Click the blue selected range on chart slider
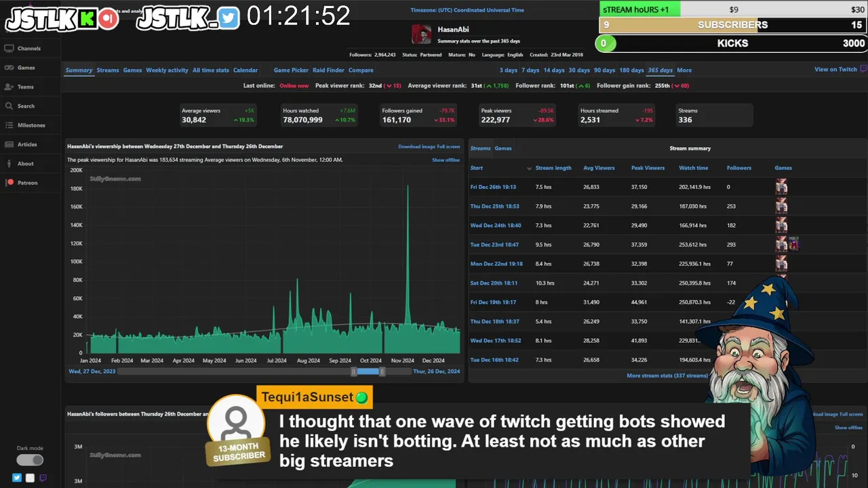The width and height of the screenshot is (868, 488). pyautogui.click(x=368, y=371)
